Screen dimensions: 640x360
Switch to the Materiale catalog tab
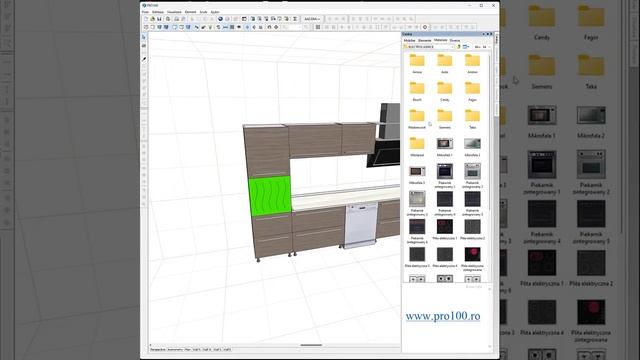tap(440, 40)
